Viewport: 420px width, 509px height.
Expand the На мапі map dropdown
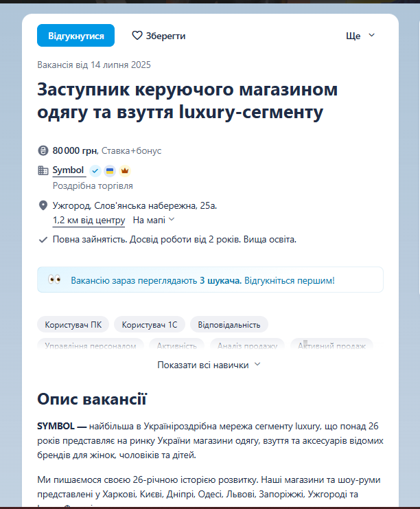click(x=154, y=220)
